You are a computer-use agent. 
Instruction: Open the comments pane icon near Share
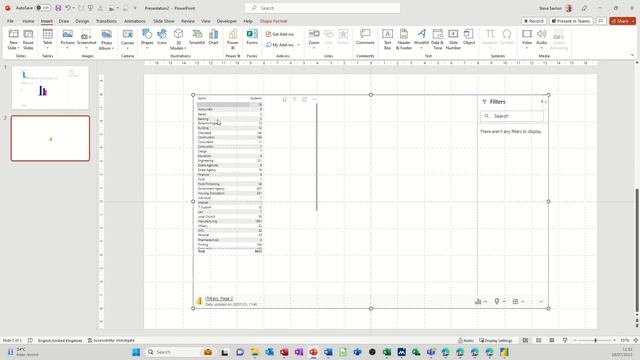click(x=601, y=21)
